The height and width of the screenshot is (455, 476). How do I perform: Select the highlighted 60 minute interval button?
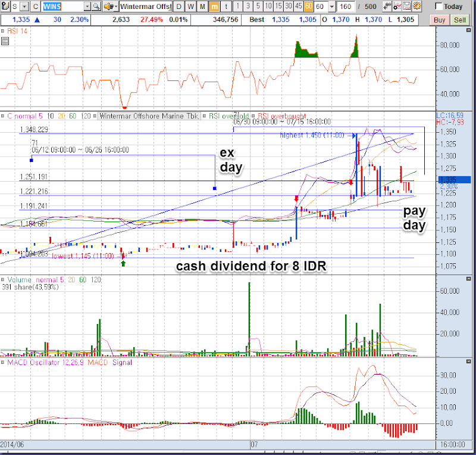[309, 7]
